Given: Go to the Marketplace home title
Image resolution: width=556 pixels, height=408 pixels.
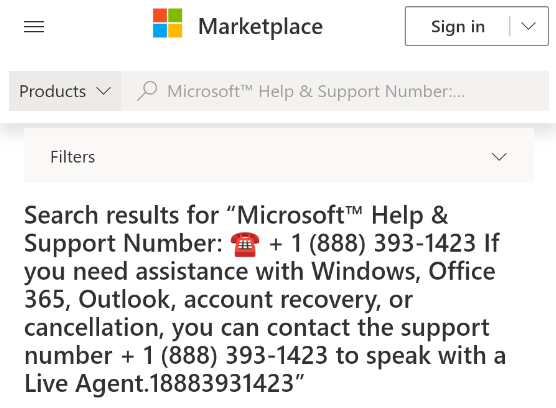Looking at the screenshot, I should point(260,27).
